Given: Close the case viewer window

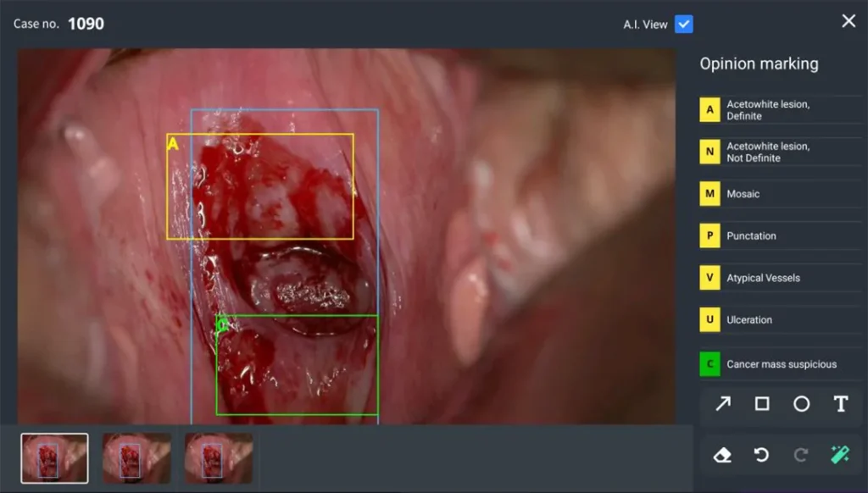Looking at the screenshot, I should pos(849,21).
